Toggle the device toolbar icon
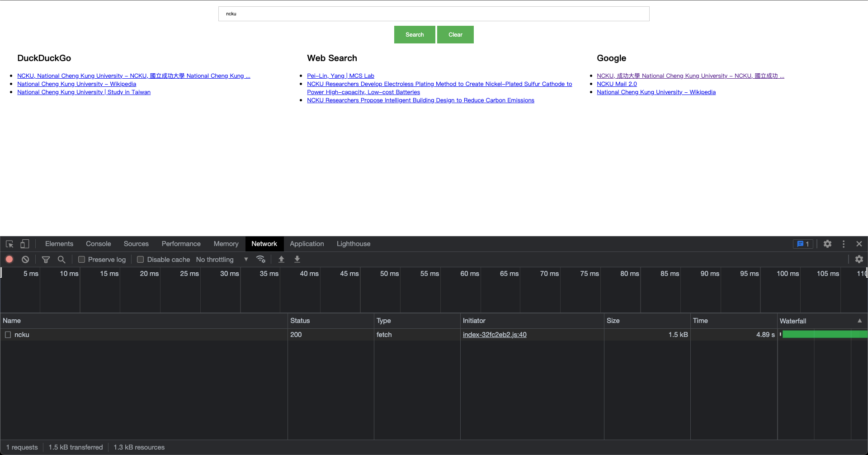Image resolution: width=868 pixels, height=455 pixels. point(25,244)
